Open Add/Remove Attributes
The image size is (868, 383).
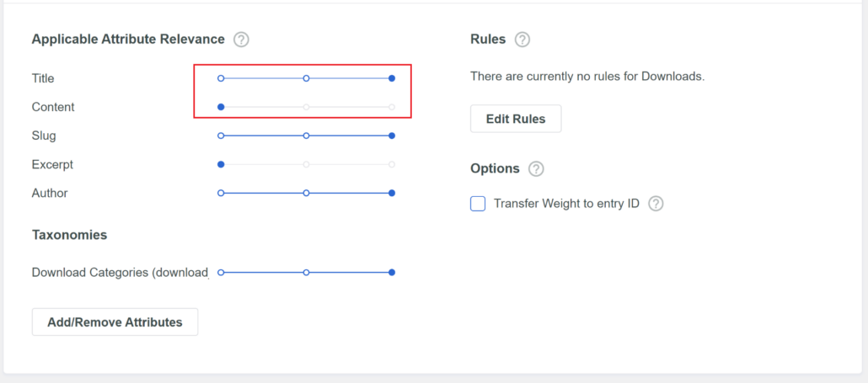(115, 322)
